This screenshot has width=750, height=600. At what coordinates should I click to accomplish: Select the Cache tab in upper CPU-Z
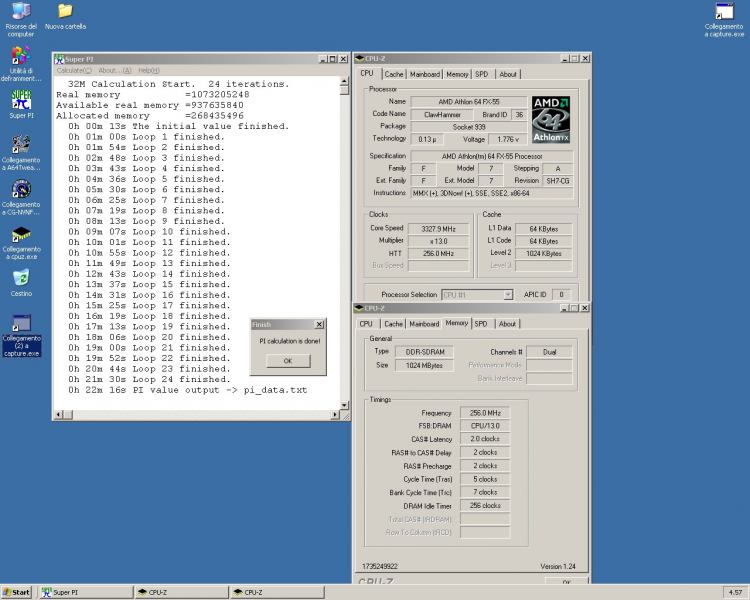(x=394, y=74)
